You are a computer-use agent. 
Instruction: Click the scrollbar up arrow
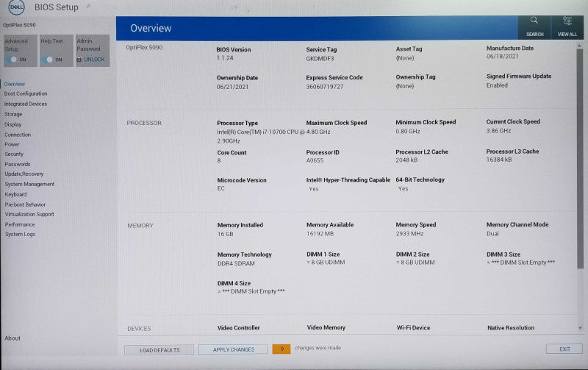[x=580, y=46]
